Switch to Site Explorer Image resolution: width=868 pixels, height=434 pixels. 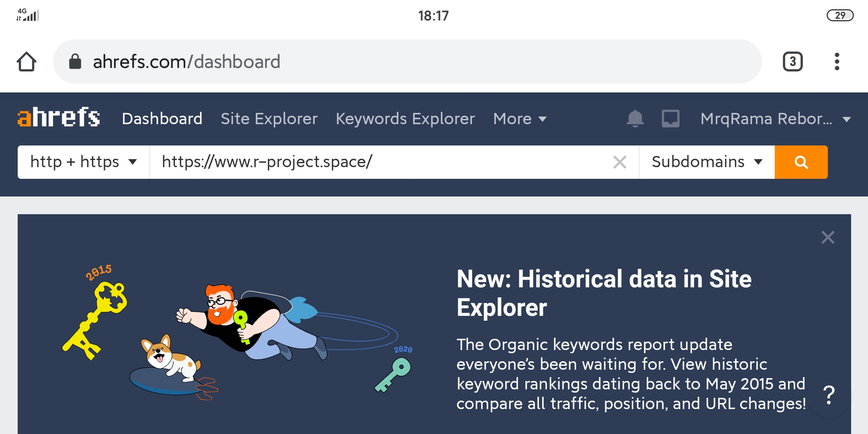[269, 119]
